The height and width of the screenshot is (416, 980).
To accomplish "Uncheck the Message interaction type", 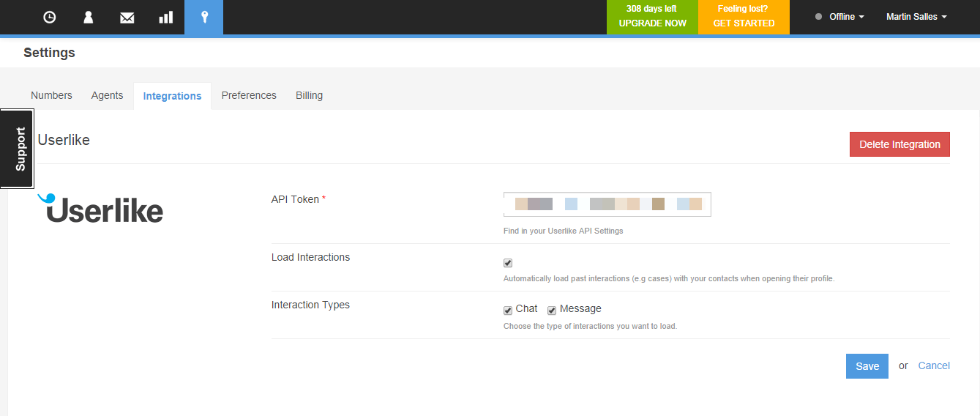I will pos(552,310).
